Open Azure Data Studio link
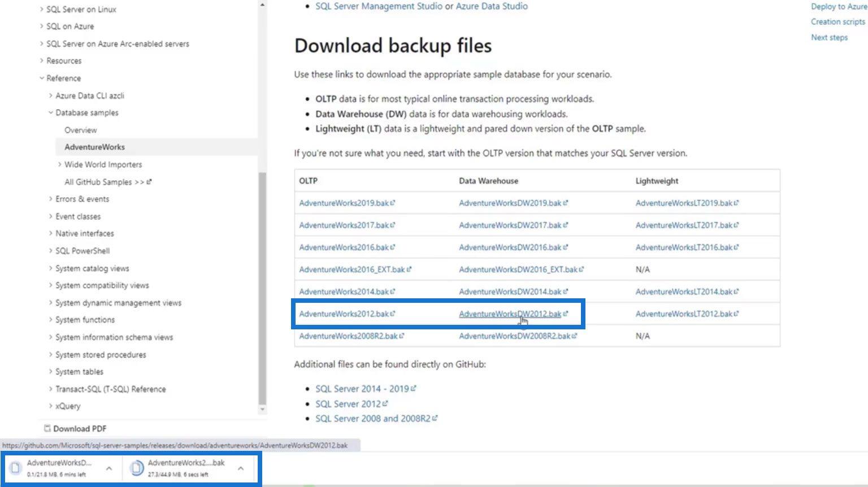Image resolution: width=868 pixels, height=487 pixels. coord(492,6)
